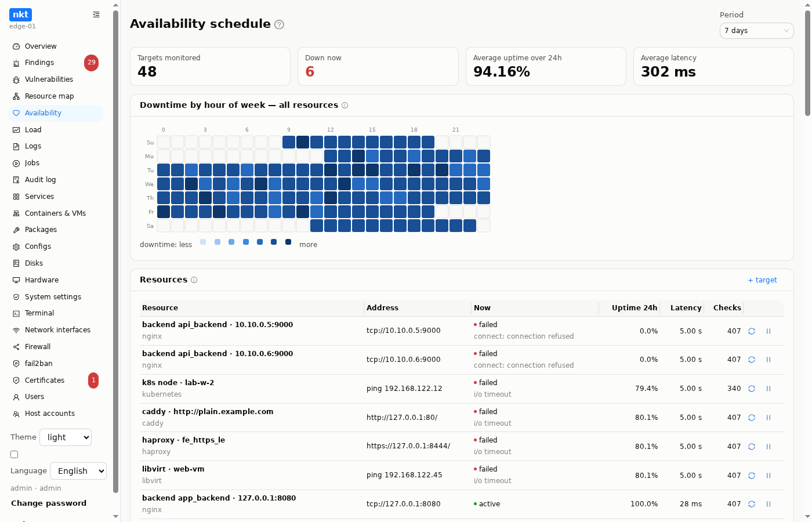Image resolution: width=812 pixels, height=522 pixels.
Task: Click the Targets monitored card showing 48
Action: (210, 67)
